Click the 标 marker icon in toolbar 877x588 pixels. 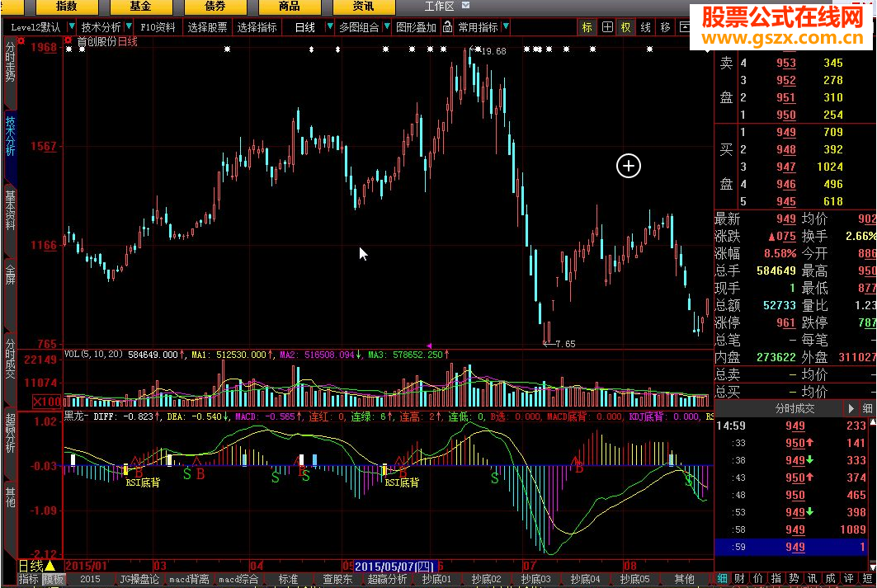[587, 27]
